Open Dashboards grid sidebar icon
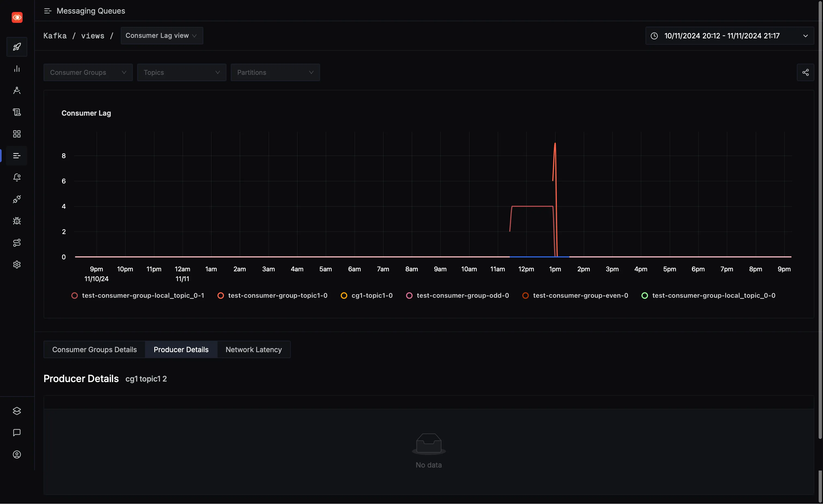The width and height of the screenshot is (823, 504). coord(17,134)
